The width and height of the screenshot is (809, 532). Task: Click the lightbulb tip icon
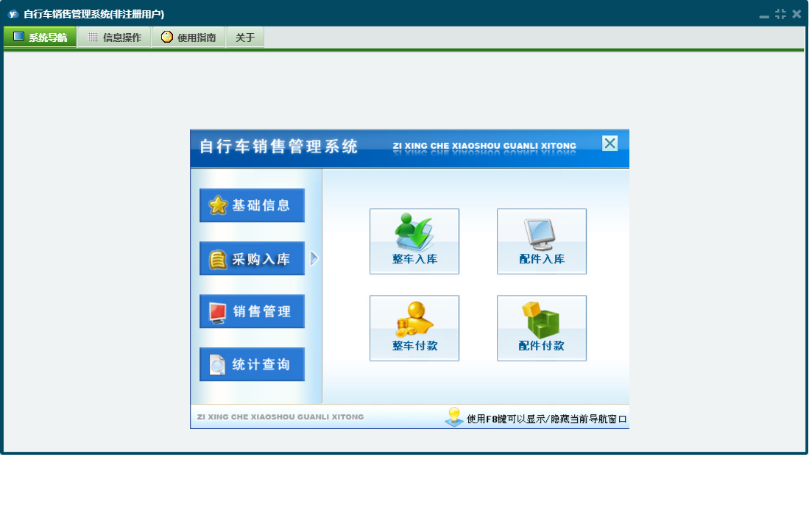pyautogui.click(x=454, y=416)
